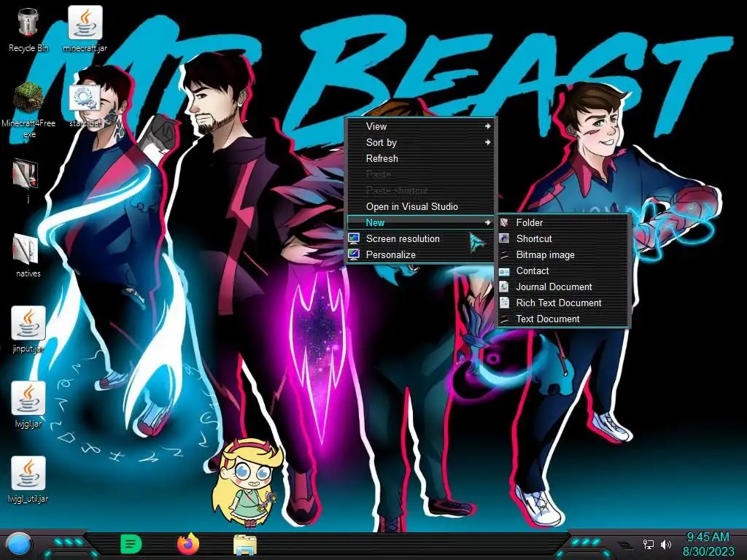Open the View context menu entry
Screen dimensions: 747x560
(421, 126)
